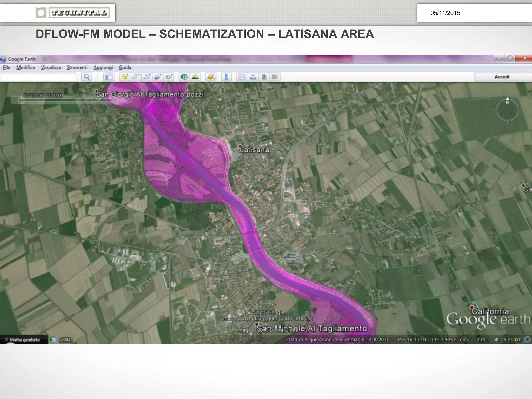This screenshot has height=399, width=532.
Task: Toggle the sidebar panel icon
Action: (x=109, y=77)
